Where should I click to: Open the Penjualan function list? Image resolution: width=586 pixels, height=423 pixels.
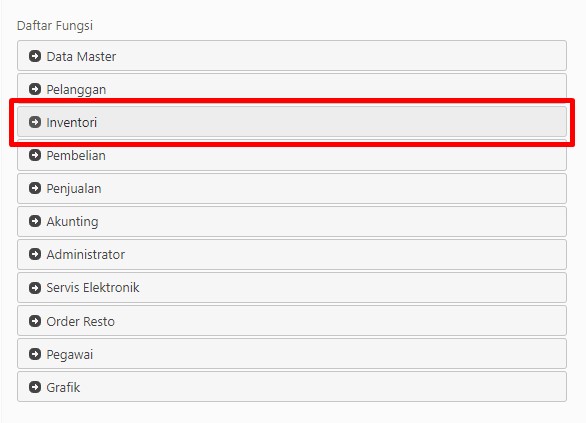pos(292,188)
